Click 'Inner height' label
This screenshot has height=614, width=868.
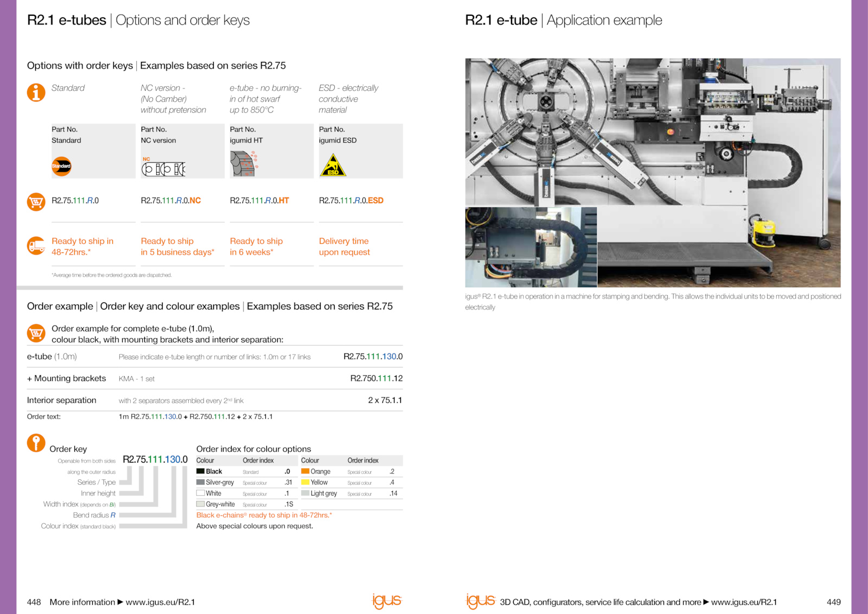point(98,493)
